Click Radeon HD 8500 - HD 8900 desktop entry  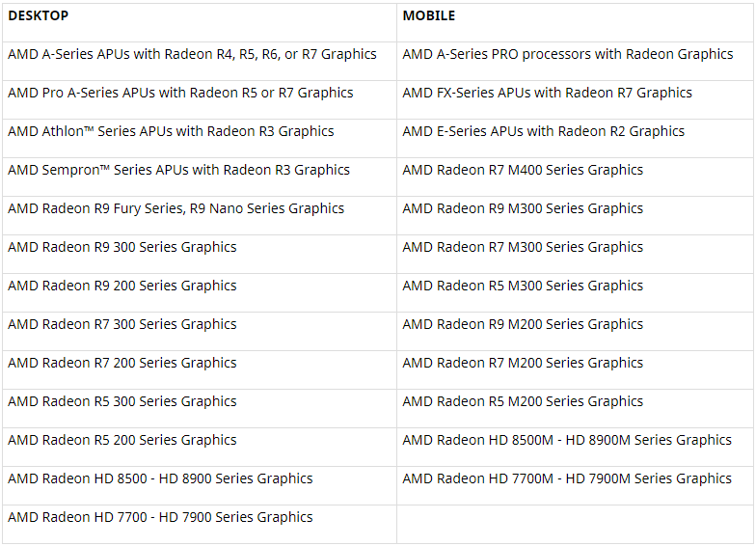[x=160, y=479]
